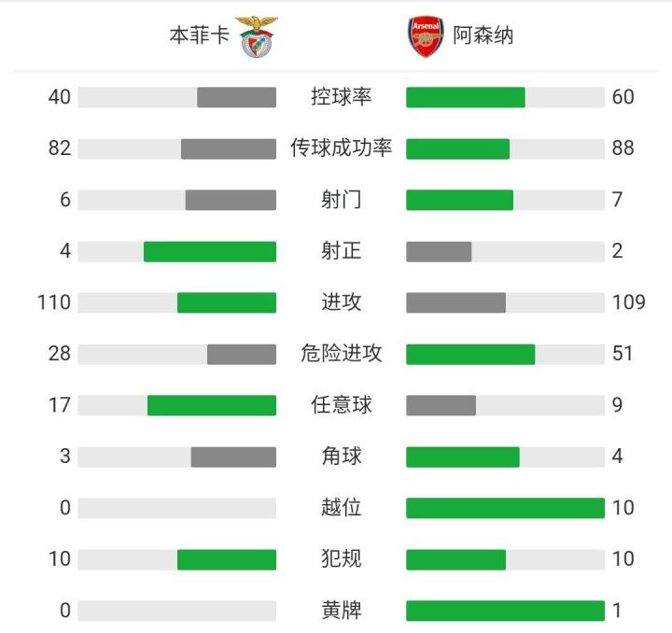Select the 传球成功率 stat label
Screen dimensions: 672x633
coord(341,148)
